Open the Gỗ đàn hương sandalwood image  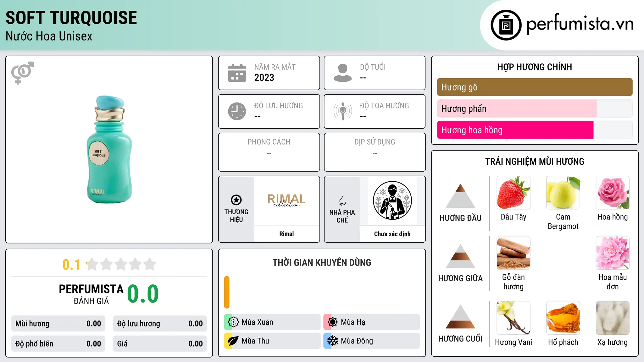(514, 253)
